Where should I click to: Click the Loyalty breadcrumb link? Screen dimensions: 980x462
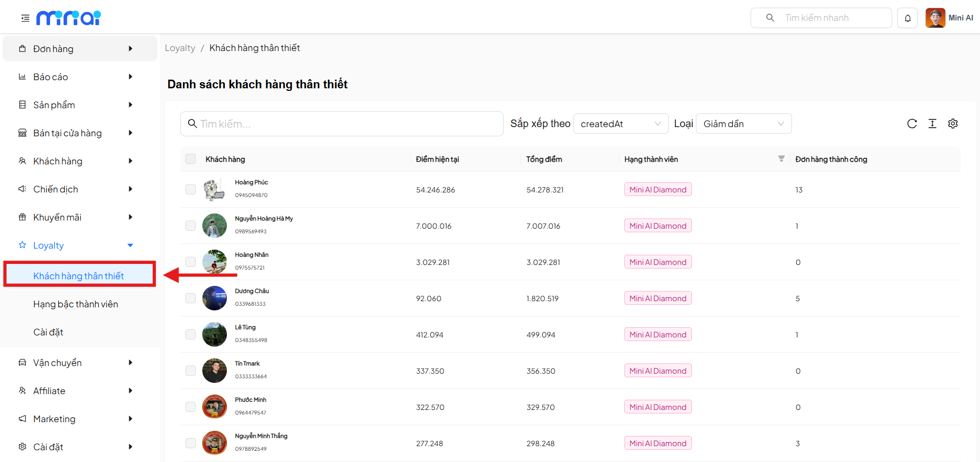point(180,48)
